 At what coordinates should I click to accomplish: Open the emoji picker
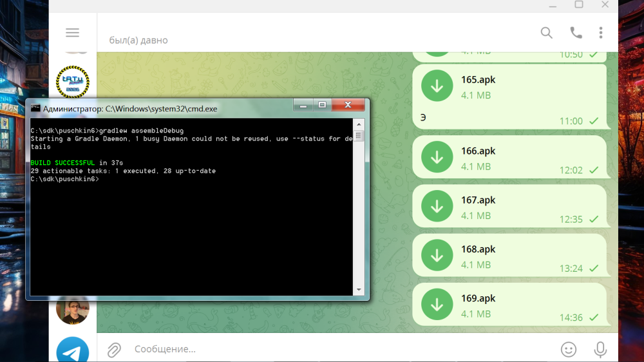pos(569,349)
